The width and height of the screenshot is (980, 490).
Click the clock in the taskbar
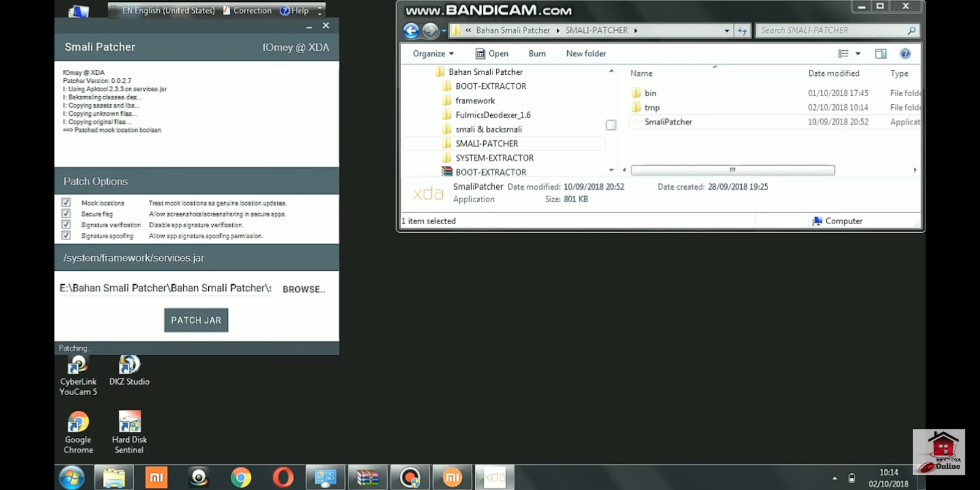tap(888, 478)
